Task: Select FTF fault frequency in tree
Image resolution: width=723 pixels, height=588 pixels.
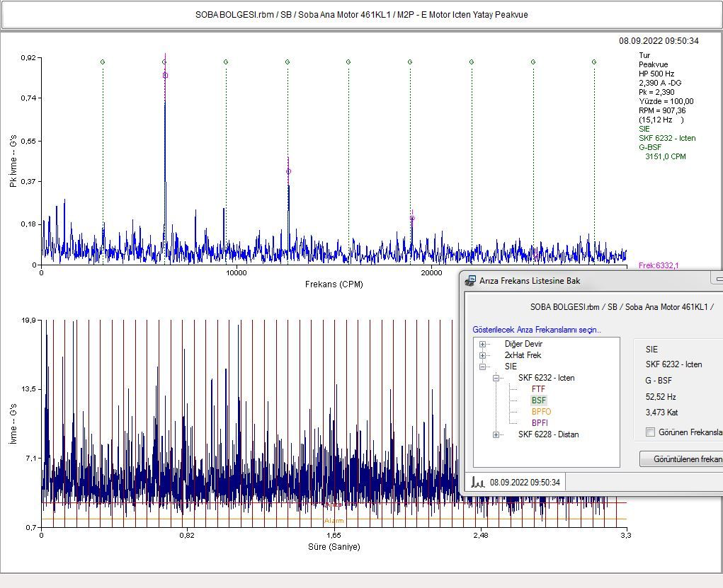Action: pos(538,389)
